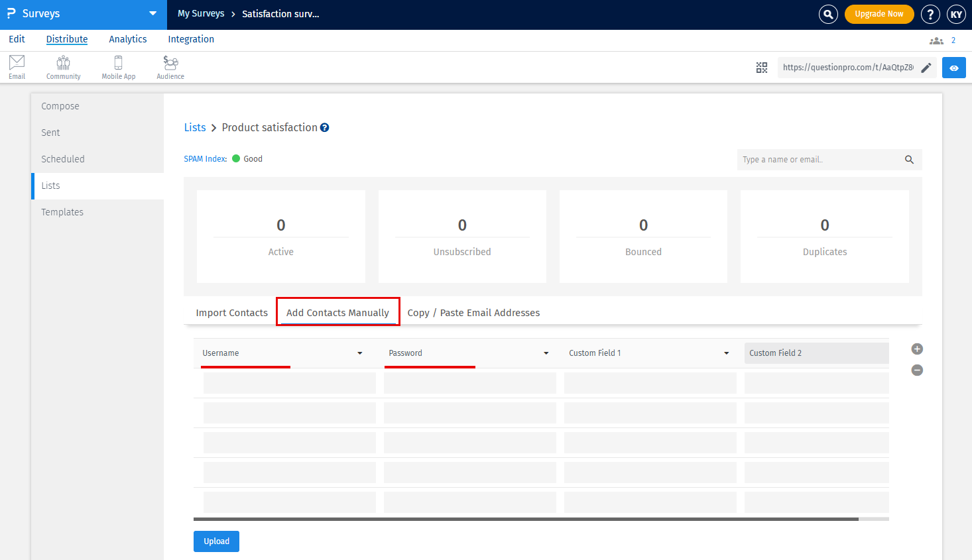Image resolution: width=972 pixels, height=560 pixels.
Task: Open the Audience purchase icon
Action: click(x=170, y=67)
